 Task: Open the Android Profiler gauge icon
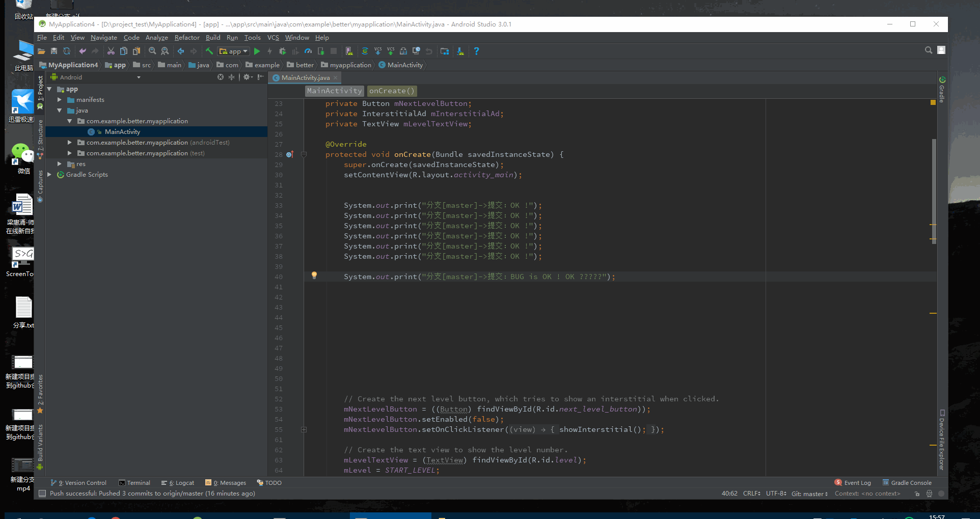pos(308,51)
